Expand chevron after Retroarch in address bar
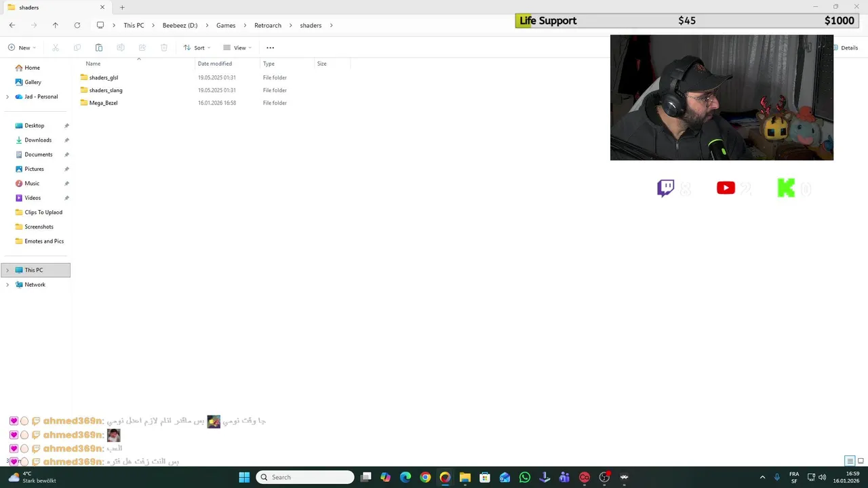The width and height of the screenshot is (868, 488). pos(291,25)
